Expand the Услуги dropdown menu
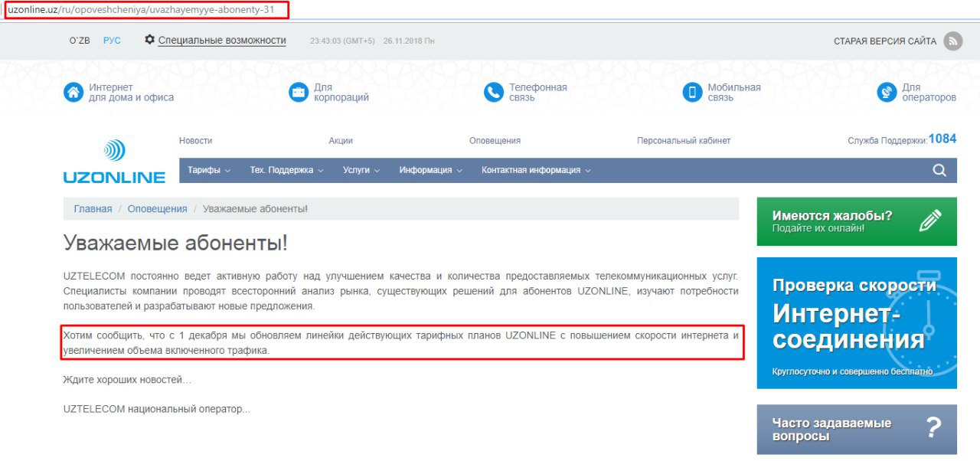This screenshot has width=980, height=461. 361,170
